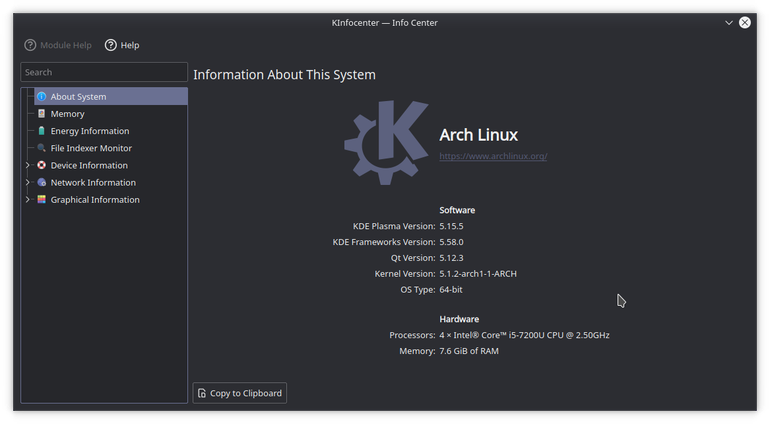Click OS Type value 64-bit
The image size is (770, 424).
click(451, 289)
